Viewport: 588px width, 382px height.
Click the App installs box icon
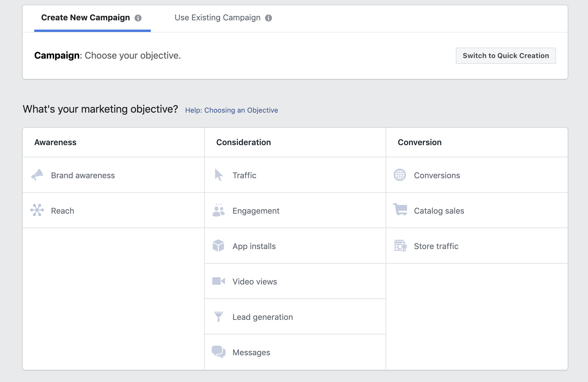tap(218, 246)
